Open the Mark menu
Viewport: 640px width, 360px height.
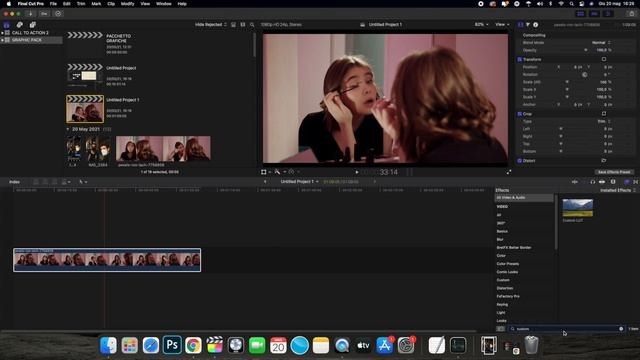tap(96, 4)
